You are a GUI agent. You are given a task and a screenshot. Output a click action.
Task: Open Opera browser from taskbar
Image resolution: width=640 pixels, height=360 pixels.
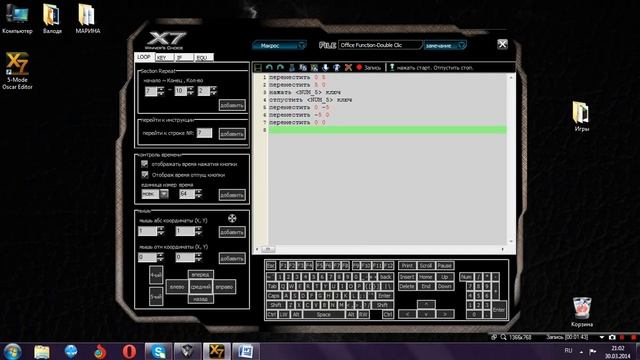(x=129, y=351)
